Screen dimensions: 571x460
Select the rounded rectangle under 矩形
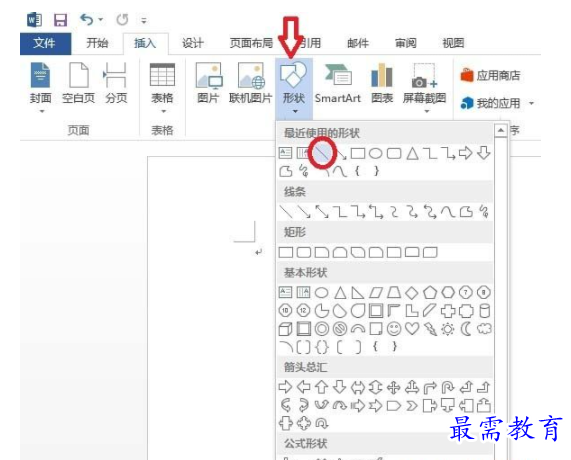coord(304,252)
